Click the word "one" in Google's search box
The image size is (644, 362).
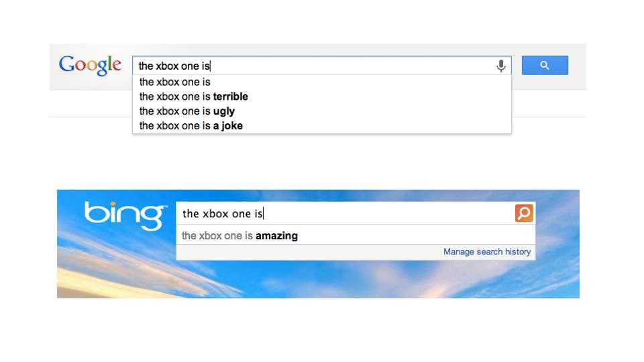pos(190,66)
